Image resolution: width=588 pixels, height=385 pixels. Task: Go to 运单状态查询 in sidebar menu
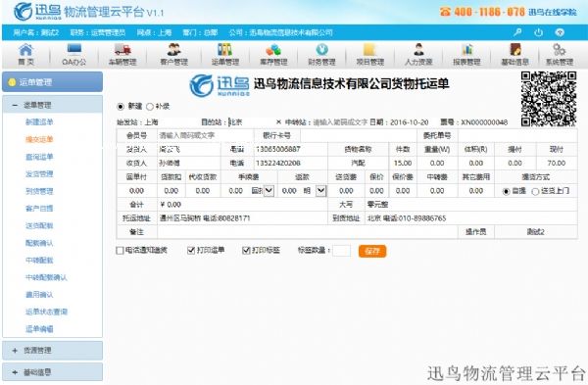pyautogui.click(x=46, y=312)
